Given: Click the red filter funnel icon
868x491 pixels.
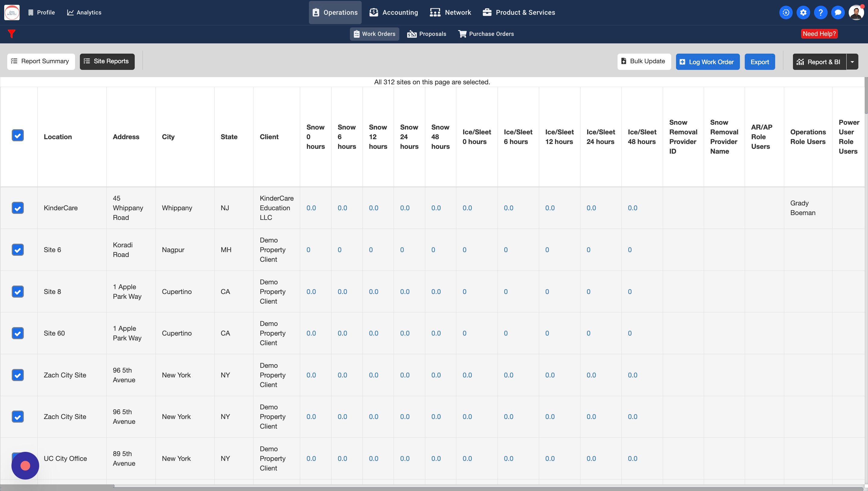Looking at the screenshot, I should point(11,34).
